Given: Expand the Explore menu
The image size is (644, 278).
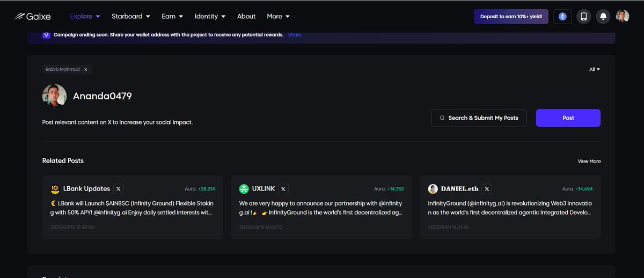Looking at the screenshot, I should (85, 17).
